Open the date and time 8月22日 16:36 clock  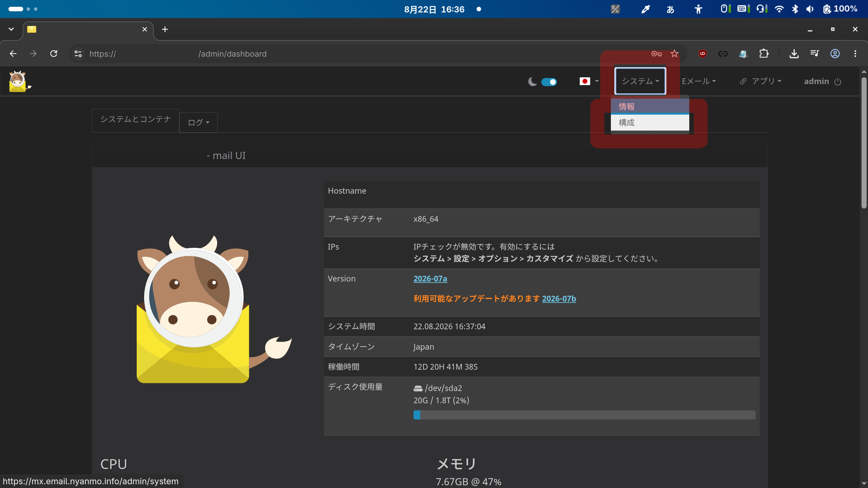point(434,9)
